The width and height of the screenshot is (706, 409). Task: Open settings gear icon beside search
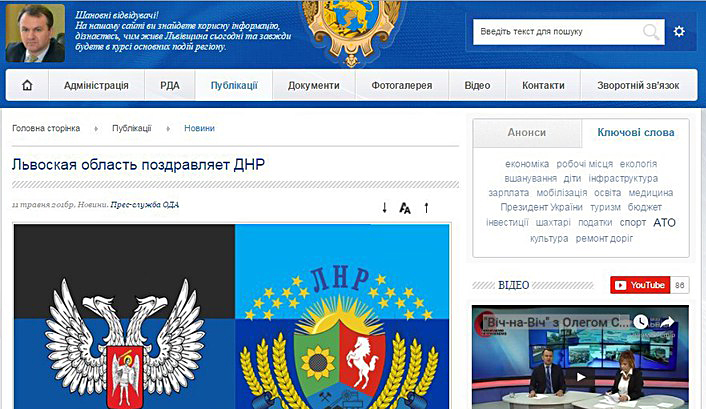click(679, 32)
